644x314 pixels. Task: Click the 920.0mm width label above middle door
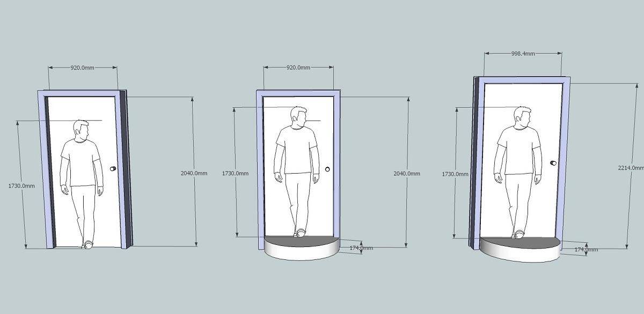[x=298, y=68]
